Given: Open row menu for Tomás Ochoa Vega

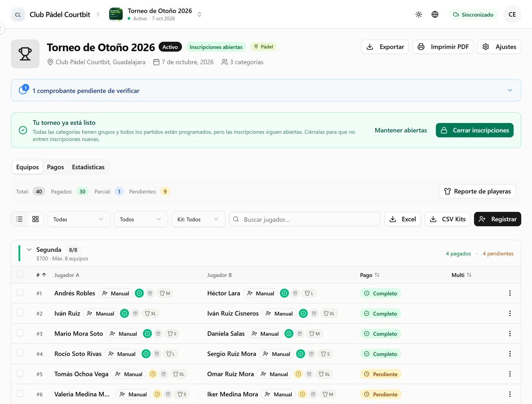Looking at the screenshot, I should point(510,374).
